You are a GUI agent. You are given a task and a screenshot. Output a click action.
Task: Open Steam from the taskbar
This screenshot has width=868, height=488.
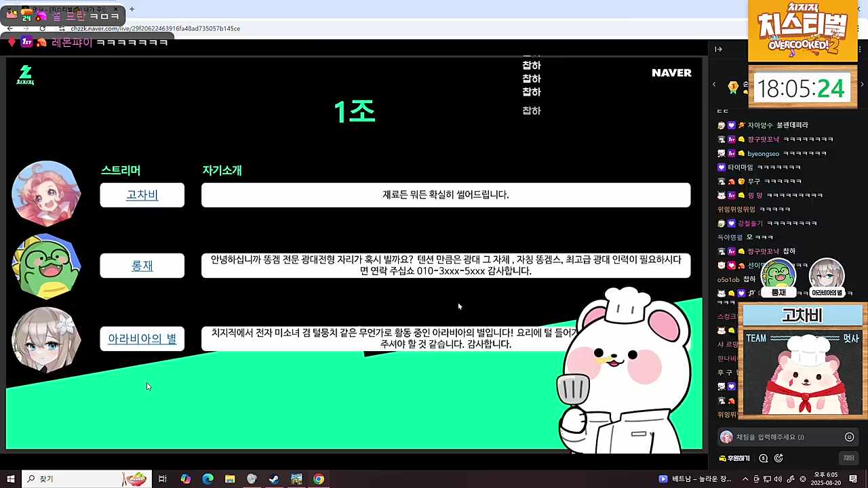pyautogui.click(x=274, y=479)
